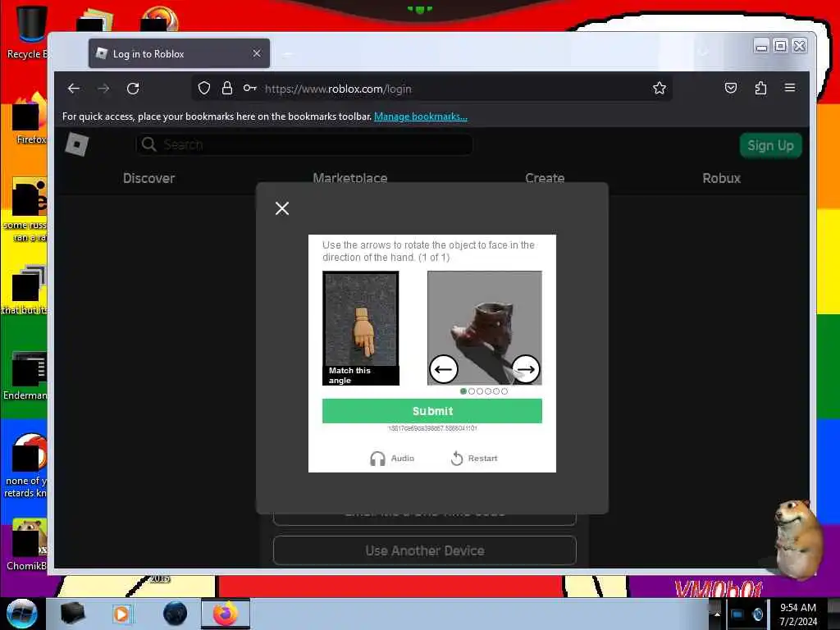Reload the Roblox login page
This screenshot has height=630, width=840.
tap(133, 89)
